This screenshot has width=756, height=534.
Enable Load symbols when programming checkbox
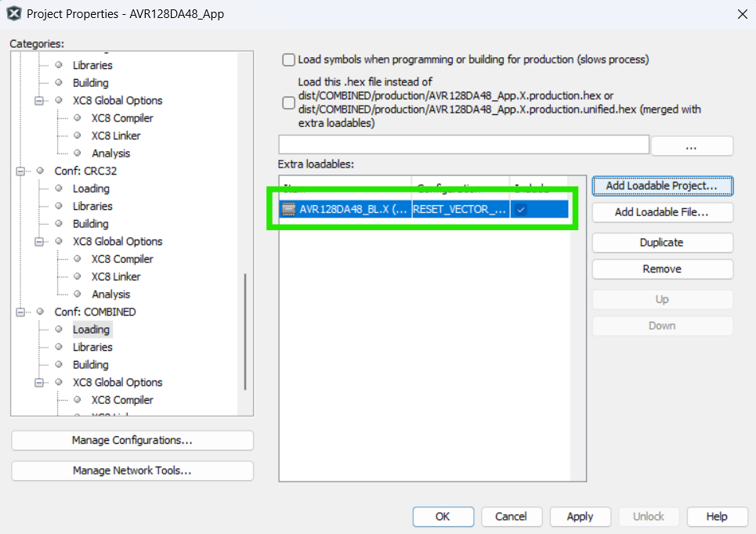pos(288,60)
